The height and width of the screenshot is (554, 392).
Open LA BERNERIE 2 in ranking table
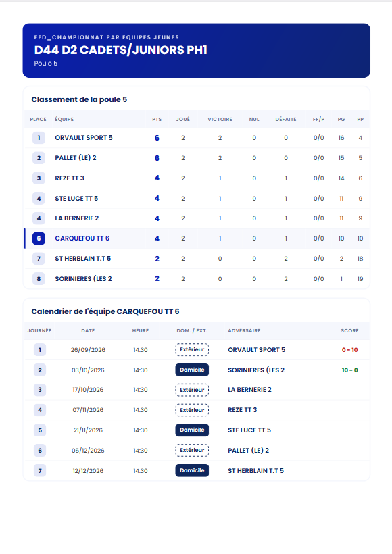[76, 218]
